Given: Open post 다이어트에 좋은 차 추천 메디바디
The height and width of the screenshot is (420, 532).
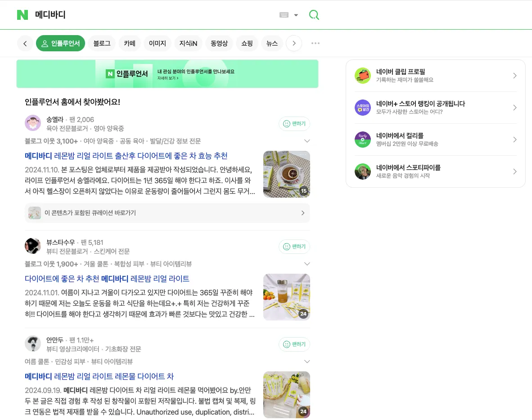Looking at the screenshot, I should coord(107,279).
